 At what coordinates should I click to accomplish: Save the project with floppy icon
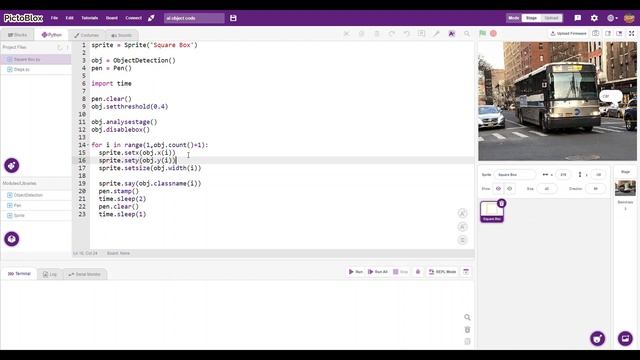coord(233,18)
